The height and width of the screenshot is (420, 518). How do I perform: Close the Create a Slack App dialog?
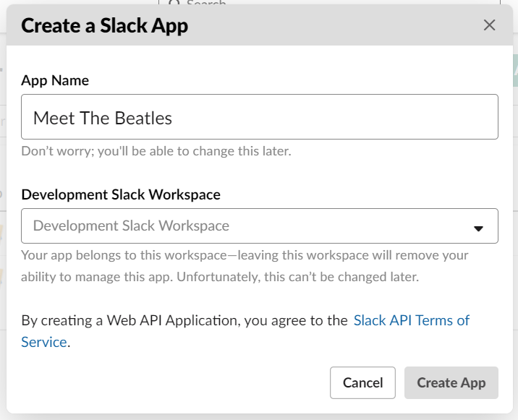pos(489,25)
